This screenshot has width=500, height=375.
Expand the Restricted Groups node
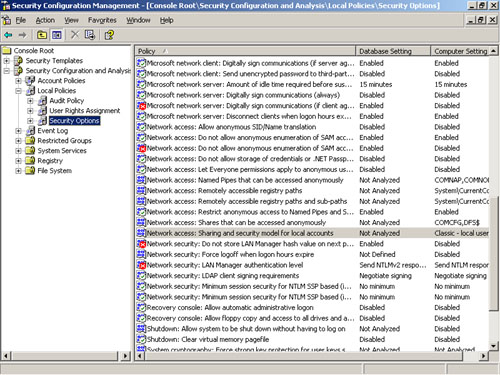18,141
